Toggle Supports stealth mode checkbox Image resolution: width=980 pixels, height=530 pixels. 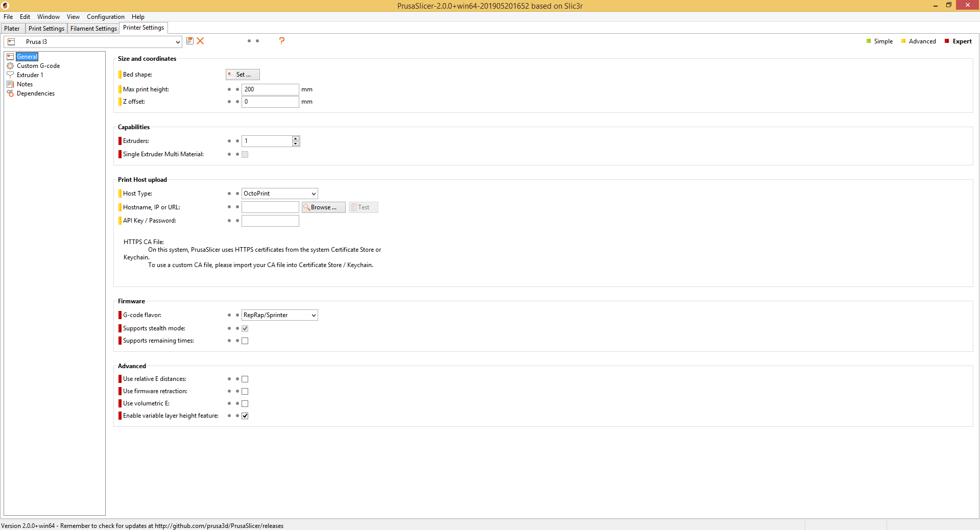click(x=245, y=328)
